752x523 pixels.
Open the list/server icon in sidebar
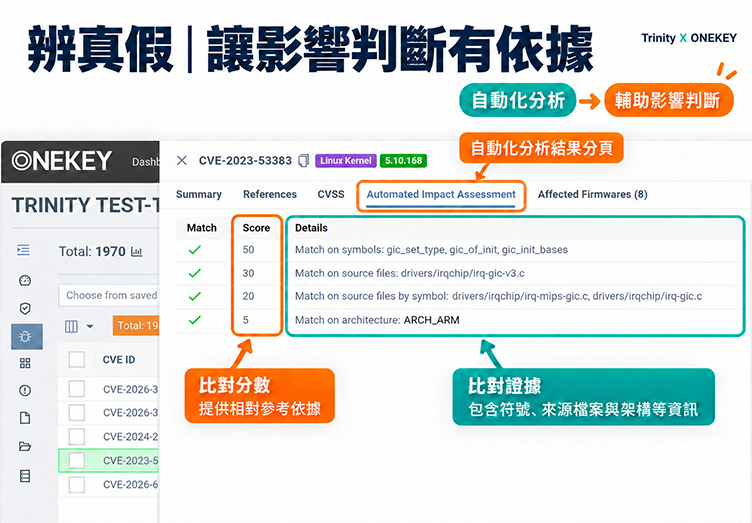coord(25,476)
